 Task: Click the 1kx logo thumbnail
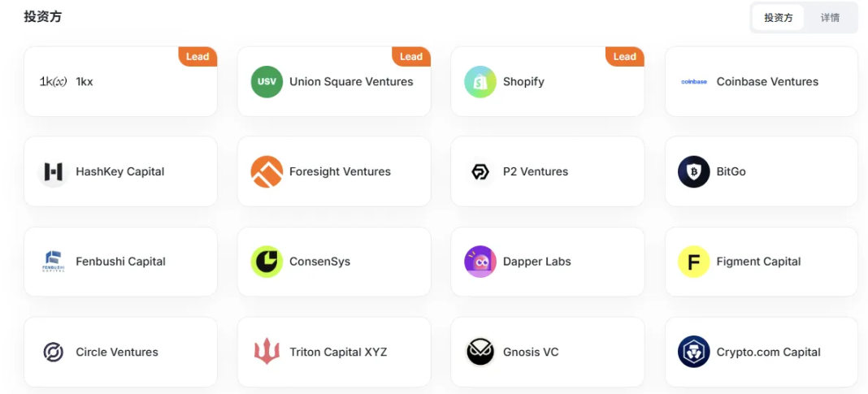54,82
